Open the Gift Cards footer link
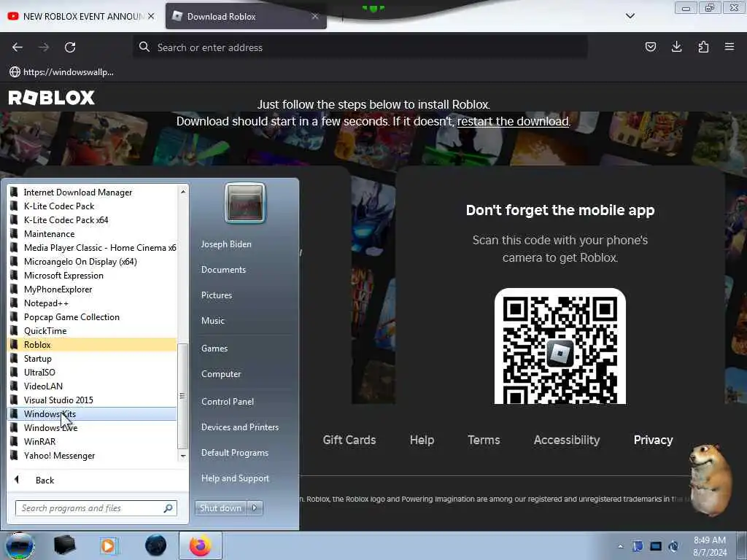747x560 pixels. [349, 440]
